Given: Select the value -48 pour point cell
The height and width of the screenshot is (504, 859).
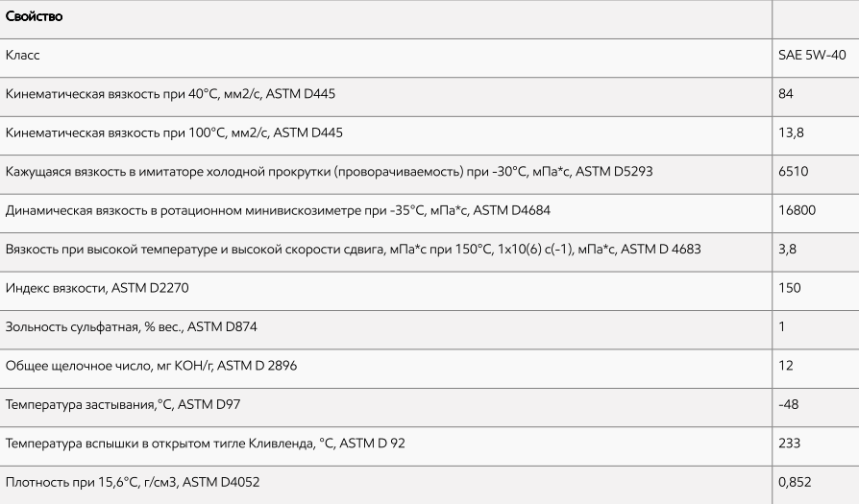Looking at the screenshot, I should pyautogui.click(x=788, y=405).
